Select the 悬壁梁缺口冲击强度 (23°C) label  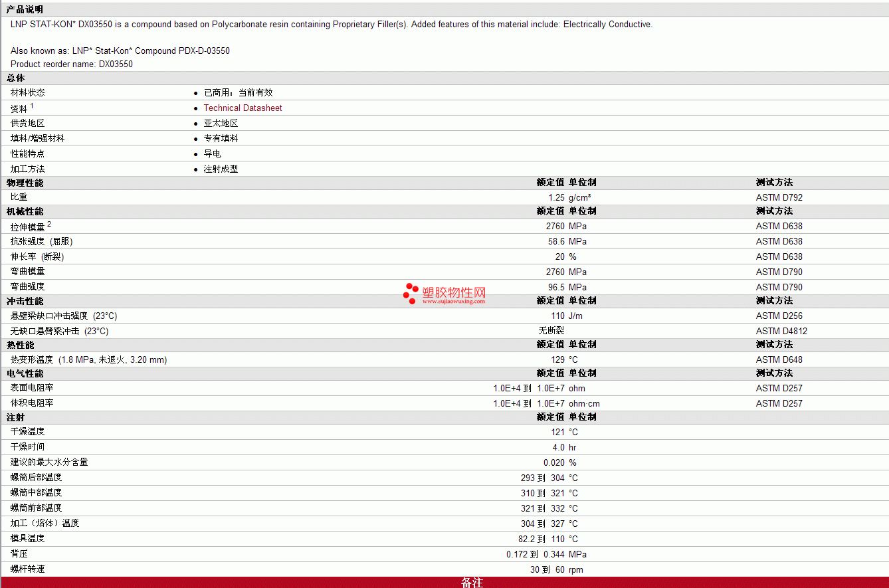64,316
